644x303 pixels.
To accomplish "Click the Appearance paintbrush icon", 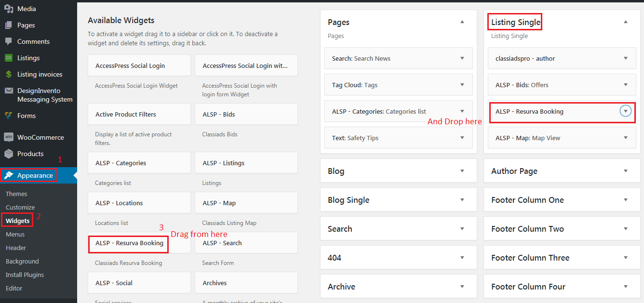I will coord(9,175).
